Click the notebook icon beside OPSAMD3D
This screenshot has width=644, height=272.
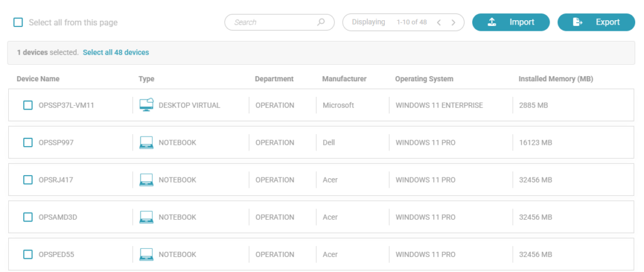[146, 217]
